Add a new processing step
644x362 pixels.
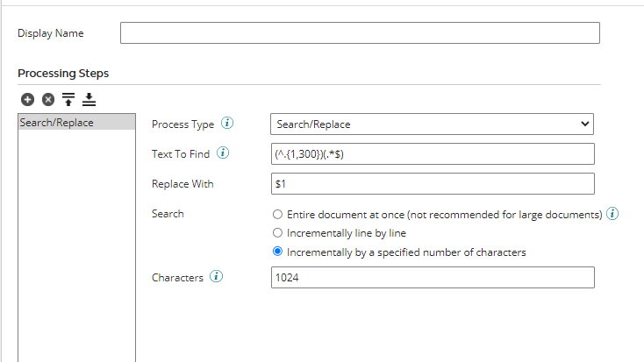[x=27, y=100]
